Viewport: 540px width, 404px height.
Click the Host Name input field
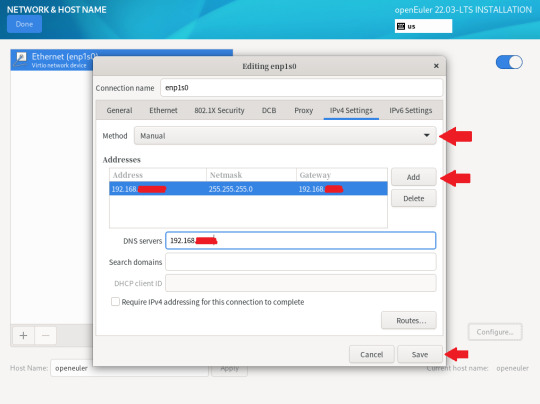point(129,368)
